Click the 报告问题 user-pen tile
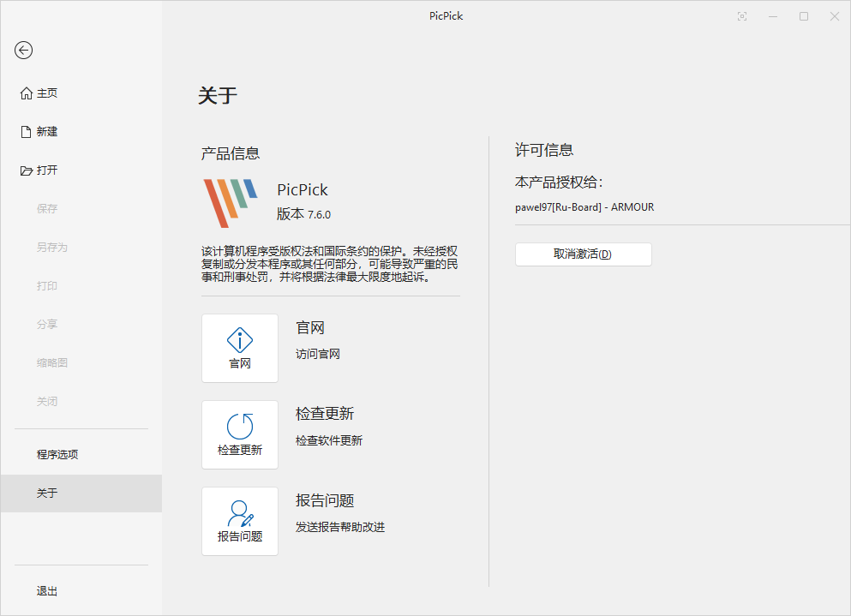The height and width of the screenshot is (616, 851). point(240,521)
